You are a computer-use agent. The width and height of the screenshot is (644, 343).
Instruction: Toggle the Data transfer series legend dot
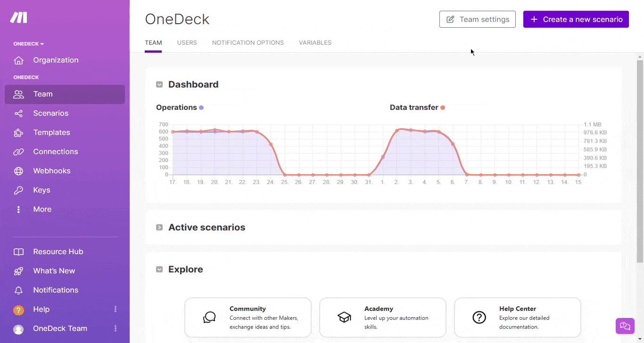(443, 108)
